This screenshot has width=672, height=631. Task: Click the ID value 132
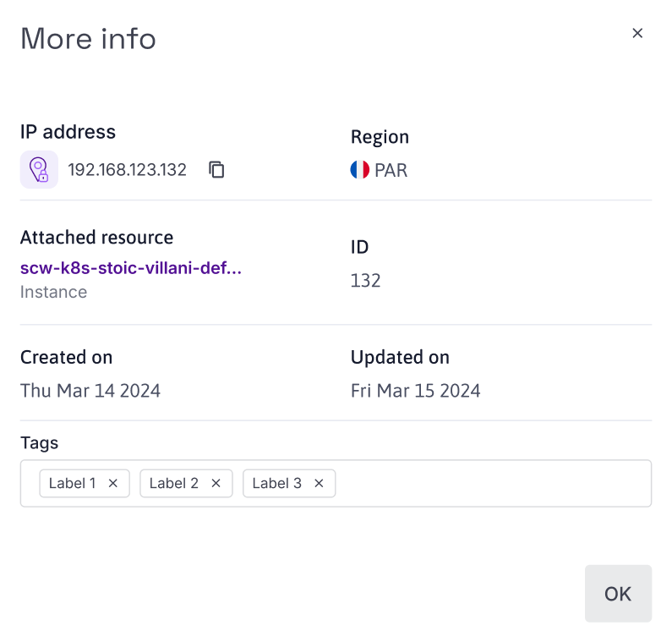[365, 280]
